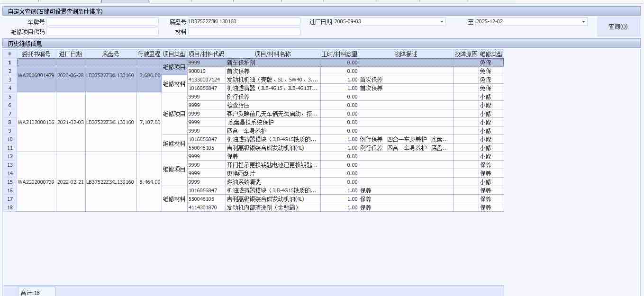644x296 pixels.
Task: Click the 2005-09-03 start date value
Action: [x=348, y=22]
